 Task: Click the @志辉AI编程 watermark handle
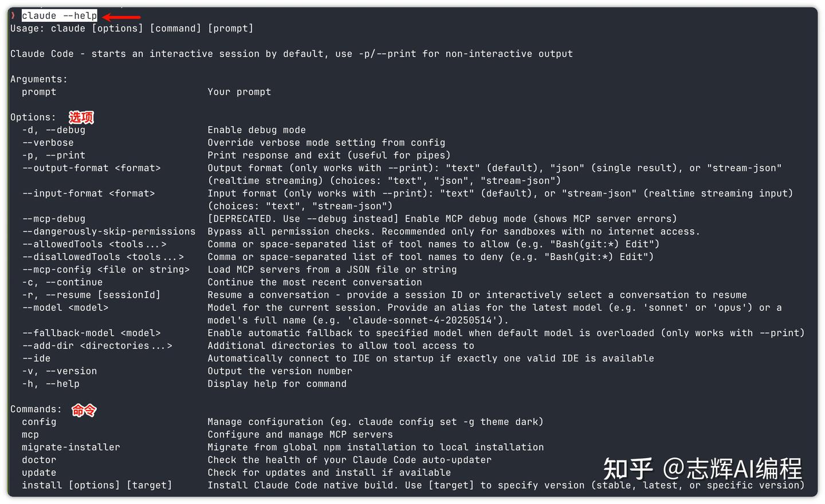click(x=732, y=469)
